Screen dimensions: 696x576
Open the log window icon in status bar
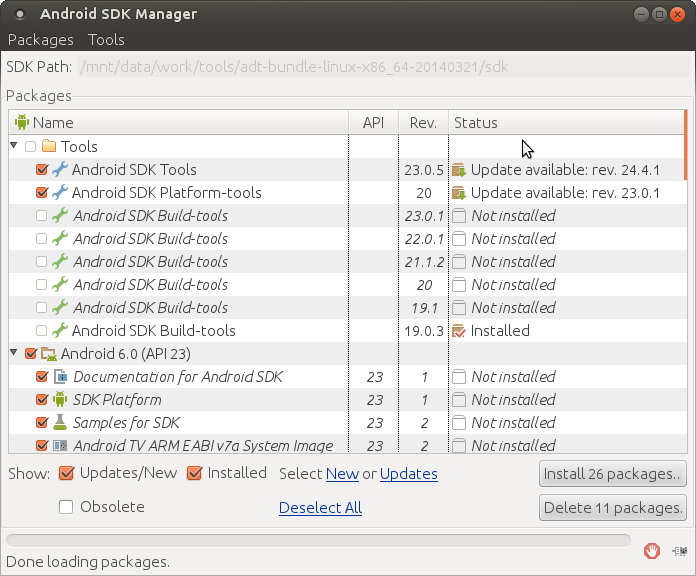pos(679,550)
